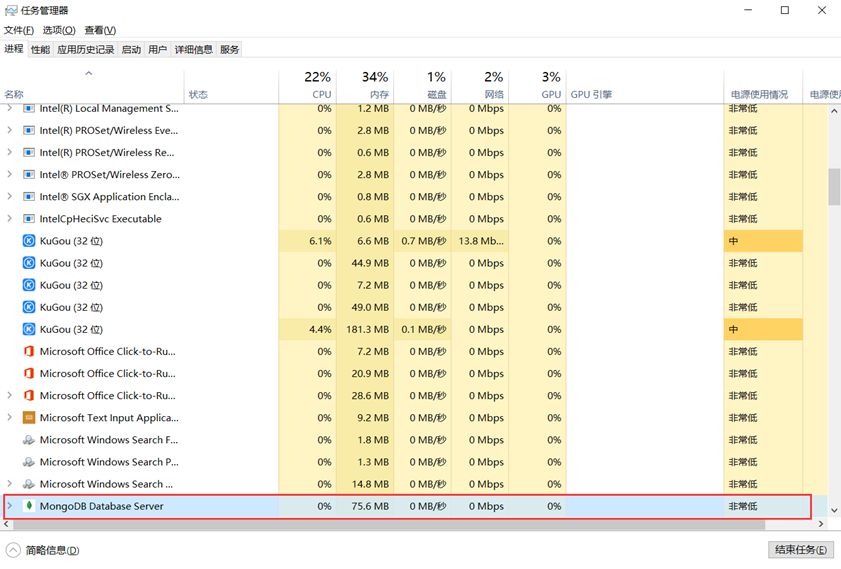The width and height of the screenshot is (841, 569).
Task: Expand the Intel(R) PROSet/Wireless Eve... process
Action: 9,130
